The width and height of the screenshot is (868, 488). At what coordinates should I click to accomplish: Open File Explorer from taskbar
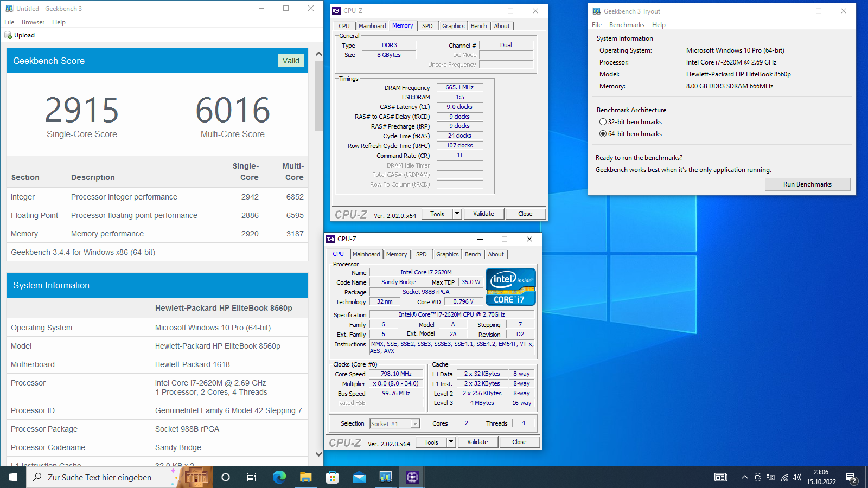305,477
